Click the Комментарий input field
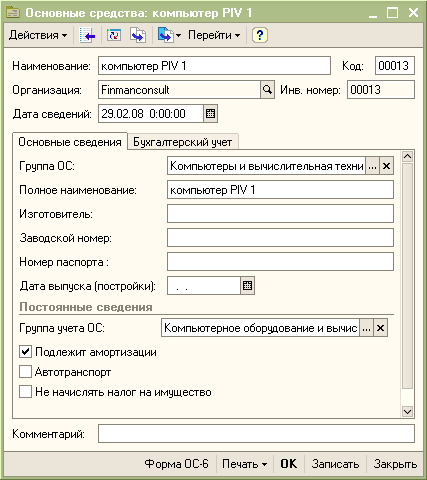This screenshot has width=427, height=480. 256,434
